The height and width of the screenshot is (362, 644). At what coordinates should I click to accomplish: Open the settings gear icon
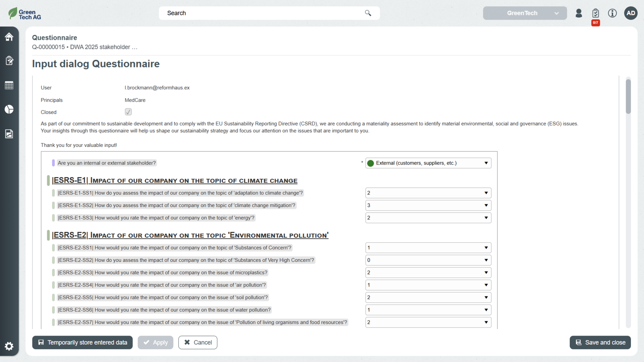click(x=9, y=346)
